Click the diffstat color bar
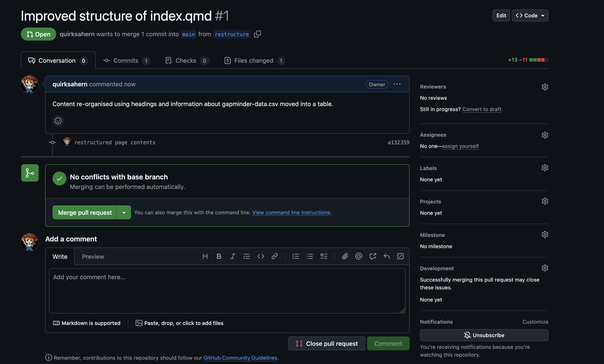Viewport: 604px width, 364px height. pos(538,60)
